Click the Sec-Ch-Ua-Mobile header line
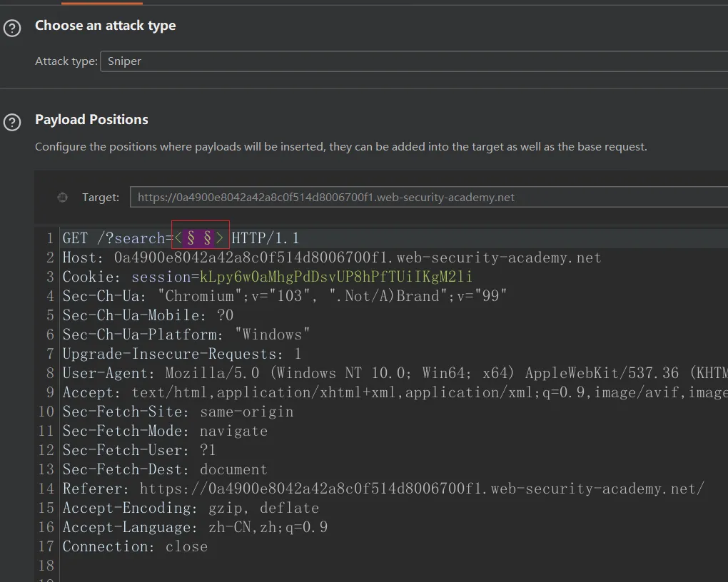The height and width of the screenshot is (582, 728). tap(148, 315)
